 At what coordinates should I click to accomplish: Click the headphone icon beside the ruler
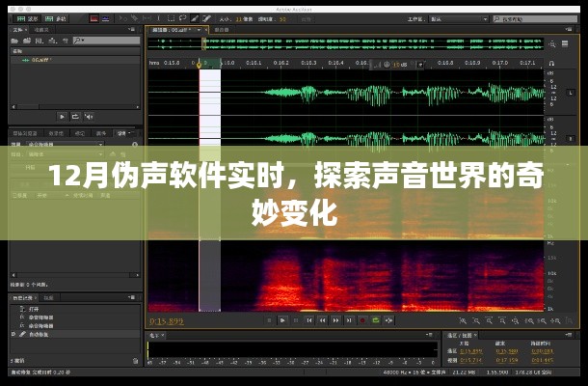tap(551, 64)
